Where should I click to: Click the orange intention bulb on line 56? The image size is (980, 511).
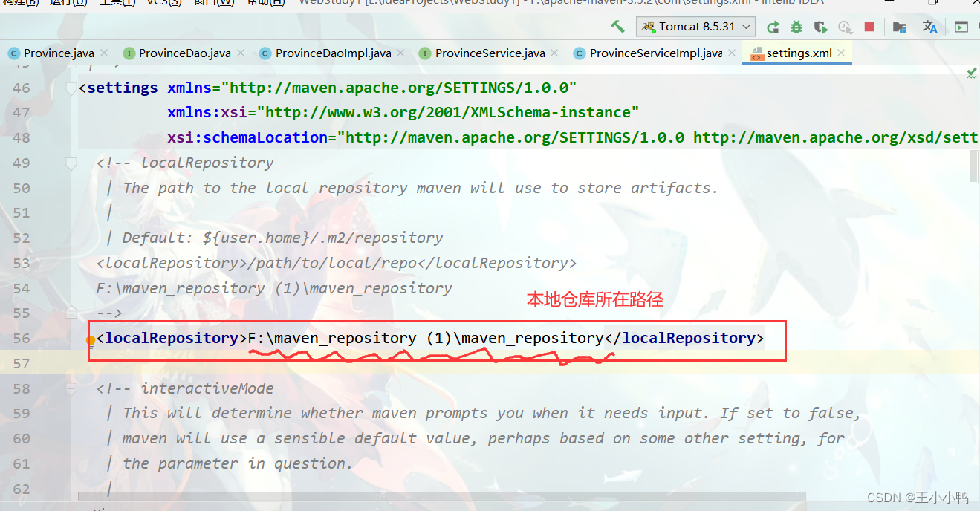click(91, 341)
